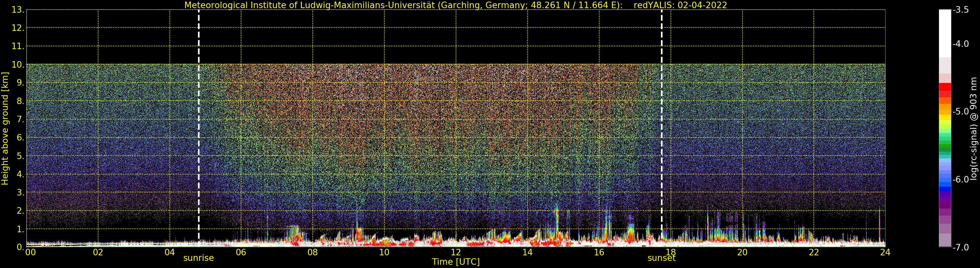Click the colorbar tick label '-6.0'
The height and width of the screenshot is (268, 980).
(x=960, y=180)
